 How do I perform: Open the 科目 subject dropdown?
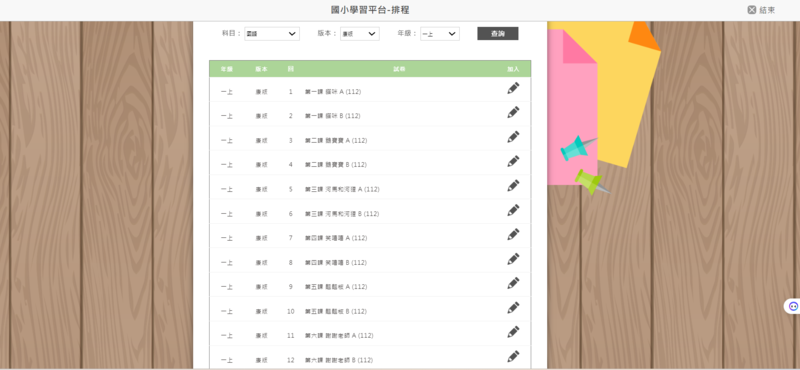(272, 34)
